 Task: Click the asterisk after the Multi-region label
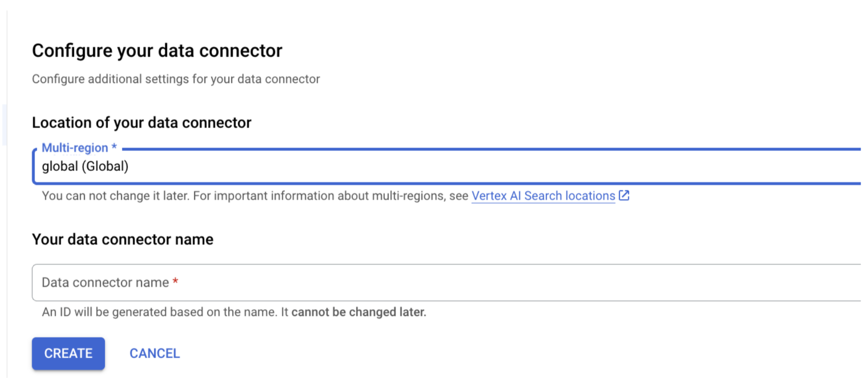pyautogui.click(x=114, y=147)
